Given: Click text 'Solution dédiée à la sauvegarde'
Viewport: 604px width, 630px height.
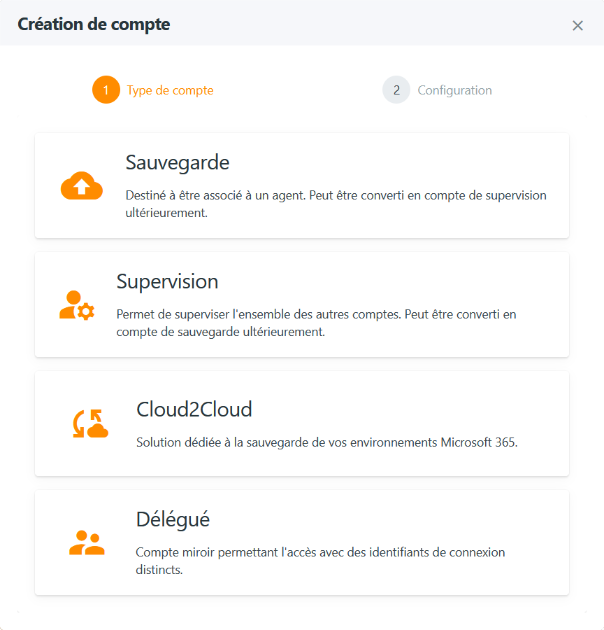Looking at the screenshot, I should (x=223, y=442).
